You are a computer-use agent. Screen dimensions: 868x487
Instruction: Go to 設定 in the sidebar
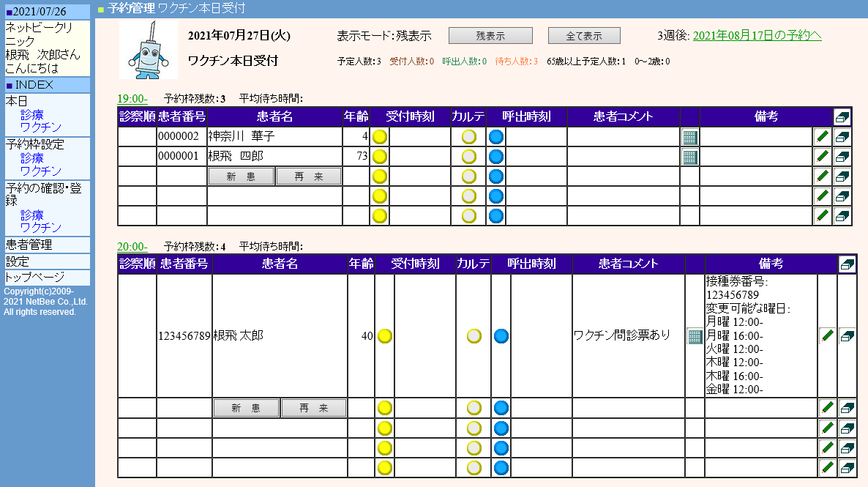[18, 261]
